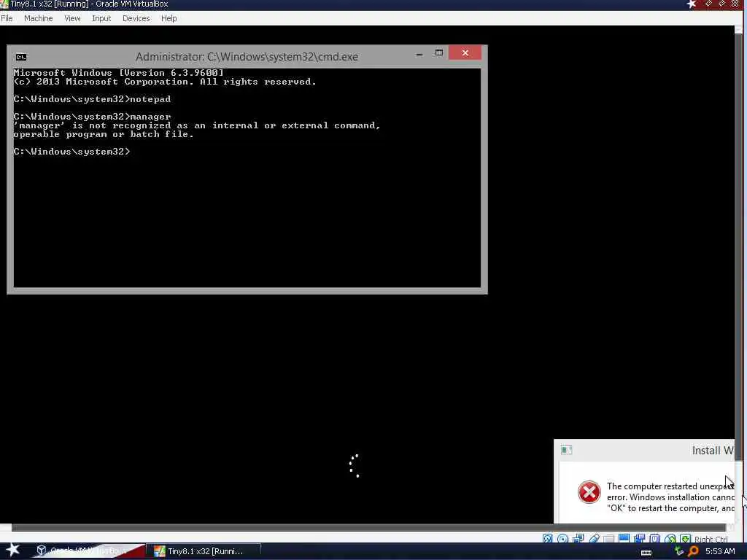Maximize the VirtualBox host window
The image size is (747, 560).
pos(721,4)
